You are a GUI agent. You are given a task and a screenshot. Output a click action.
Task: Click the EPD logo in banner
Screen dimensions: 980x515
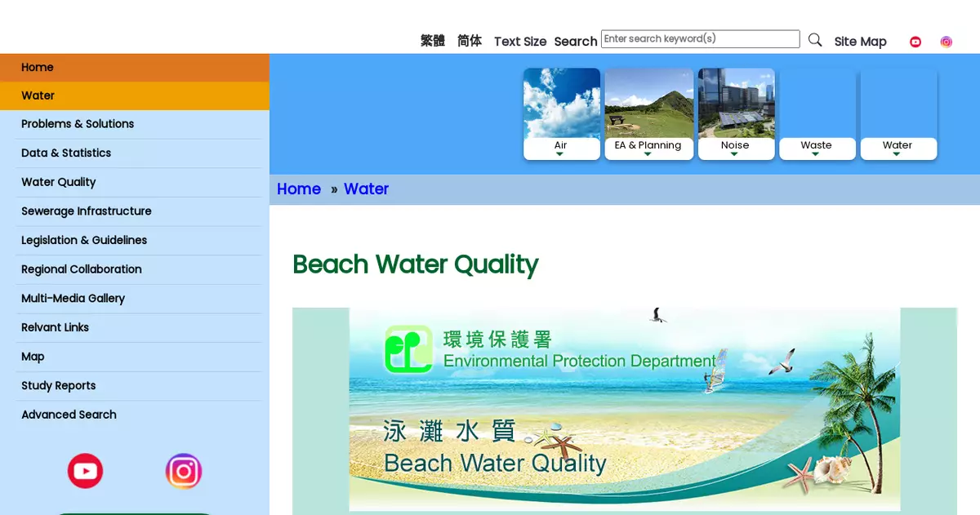coord(408,349)
